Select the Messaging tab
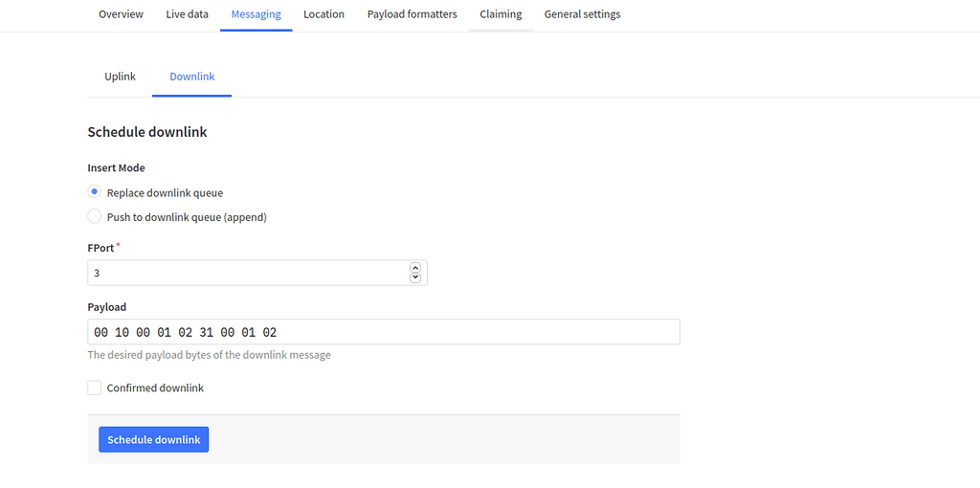 256,14
